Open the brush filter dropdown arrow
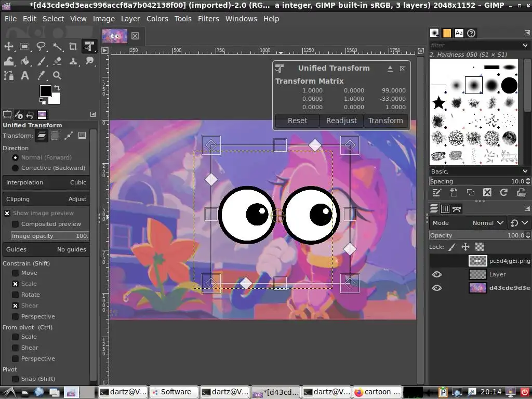Image resolution: width=532 pixels, height=399 pixels. click(x=525, y=45)
